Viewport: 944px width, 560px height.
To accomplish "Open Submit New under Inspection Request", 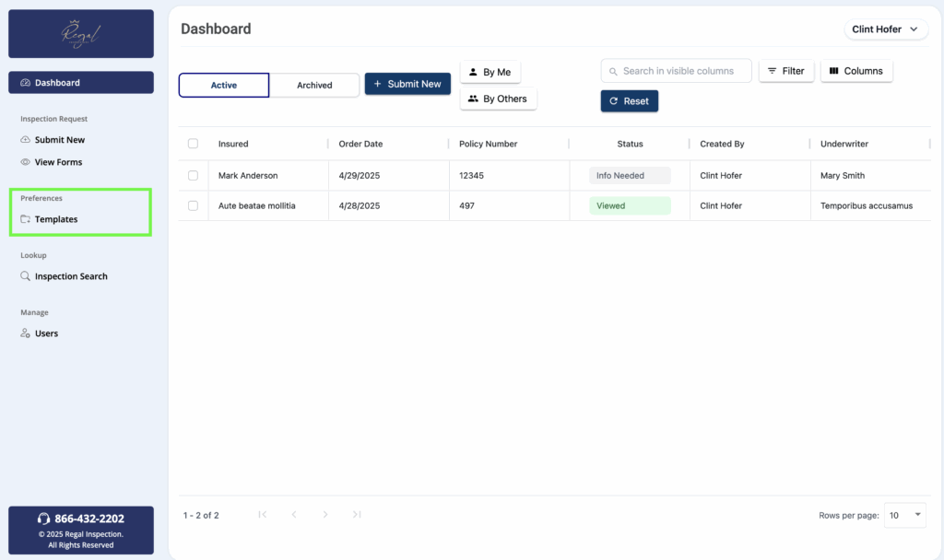I will pos(60,140).
